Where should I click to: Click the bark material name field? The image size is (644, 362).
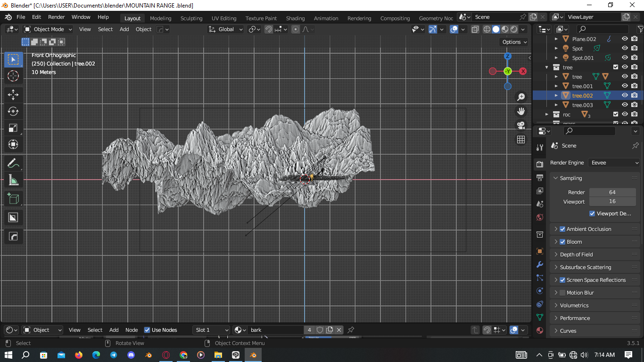[x=276, y=330]
